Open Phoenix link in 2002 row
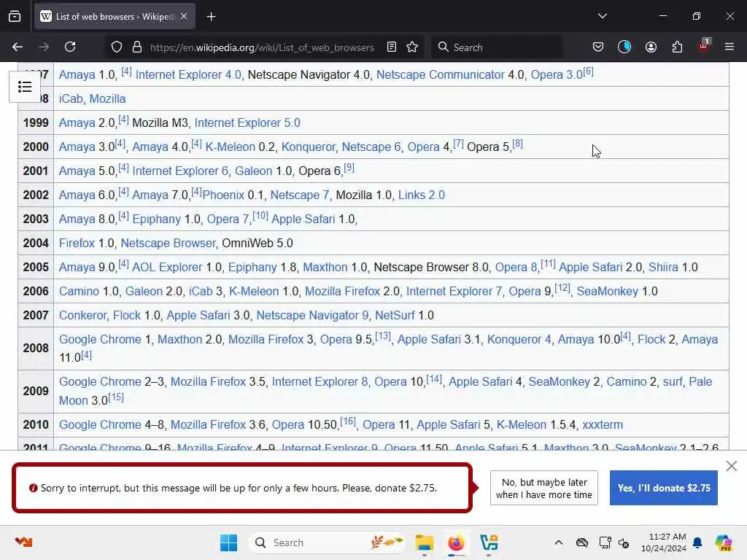747x560 pixels. (223, 195)
